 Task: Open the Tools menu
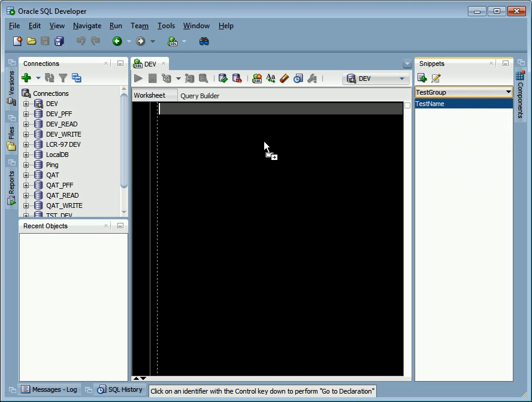coord(167,26)
